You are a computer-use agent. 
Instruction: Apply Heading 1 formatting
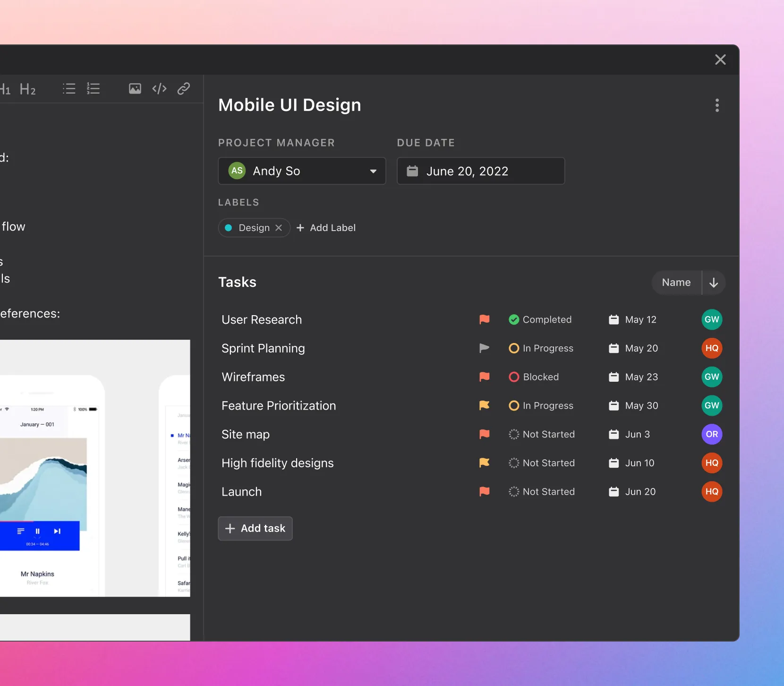(x=5, y=89)
